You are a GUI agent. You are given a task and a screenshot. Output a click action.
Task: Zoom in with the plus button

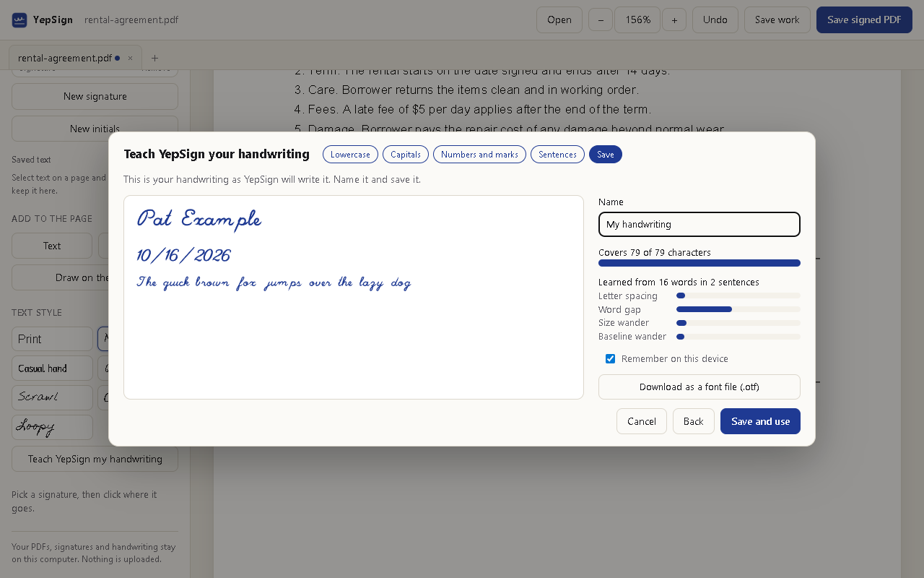tap(674, 20)
